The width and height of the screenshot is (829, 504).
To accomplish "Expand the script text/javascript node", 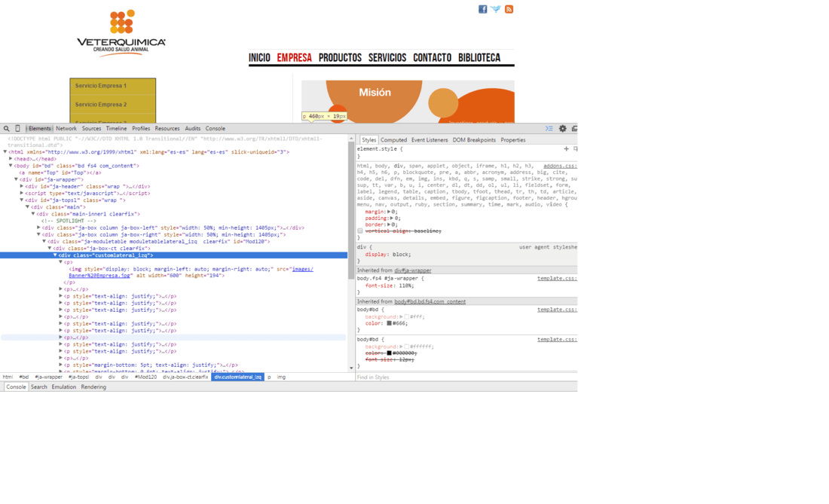I will pyautogui.click(x=22, y=193).
